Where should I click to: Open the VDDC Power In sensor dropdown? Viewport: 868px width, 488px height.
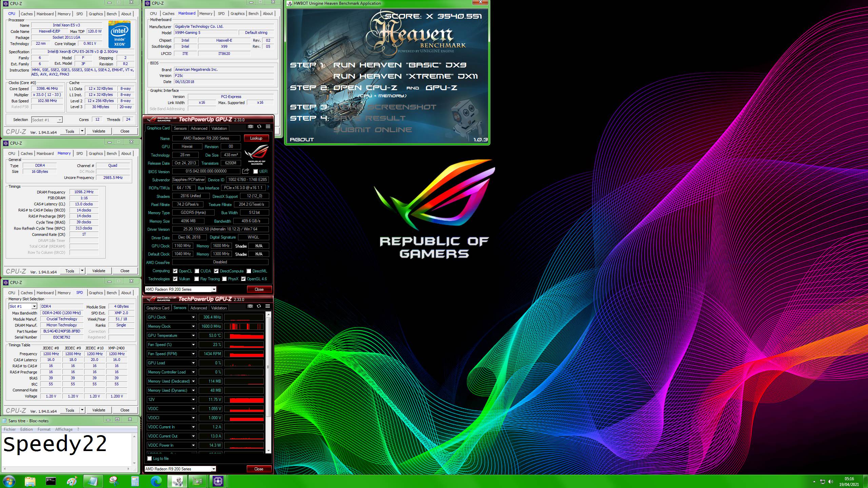193,445
